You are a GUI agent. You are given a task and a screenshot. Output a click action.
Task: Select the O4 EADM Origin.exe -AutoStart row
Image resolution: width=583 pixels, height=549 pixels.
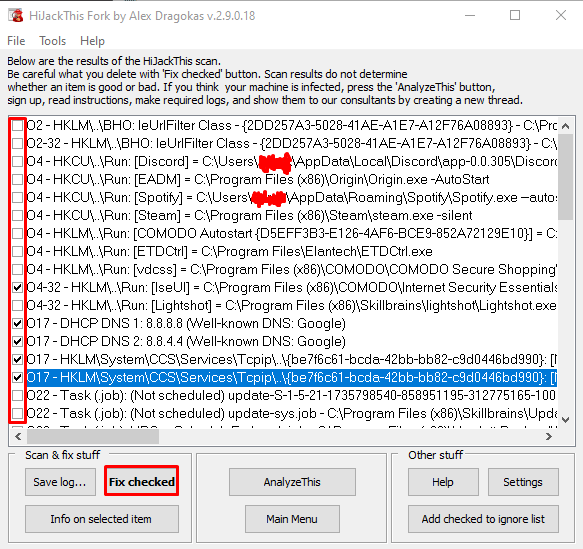coord(258,180)
